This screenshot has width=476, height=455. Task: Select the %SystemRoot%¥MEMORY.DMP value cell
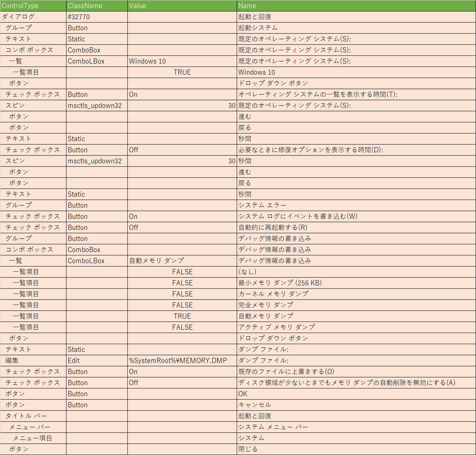click(x=182, y=361)
